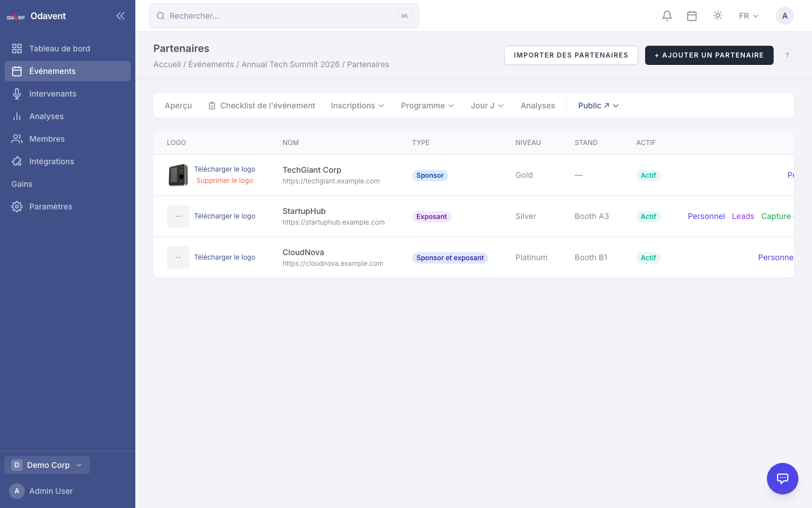Viewport: 812px width, 508px height.
Task: Open the Checklist de l'événement tab
Action: click(x=262, y=106)
